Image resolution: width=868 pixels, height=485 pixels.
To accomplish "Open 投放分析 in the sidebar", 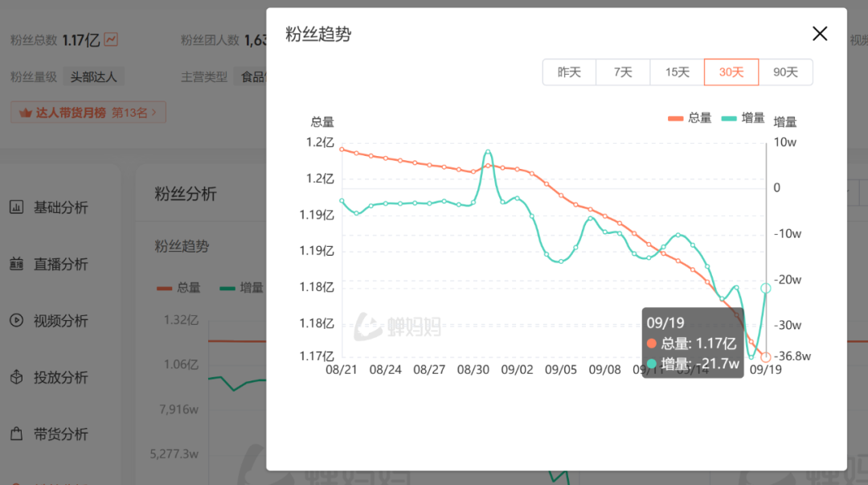I will pyautogui.click(x=60, y=377).
